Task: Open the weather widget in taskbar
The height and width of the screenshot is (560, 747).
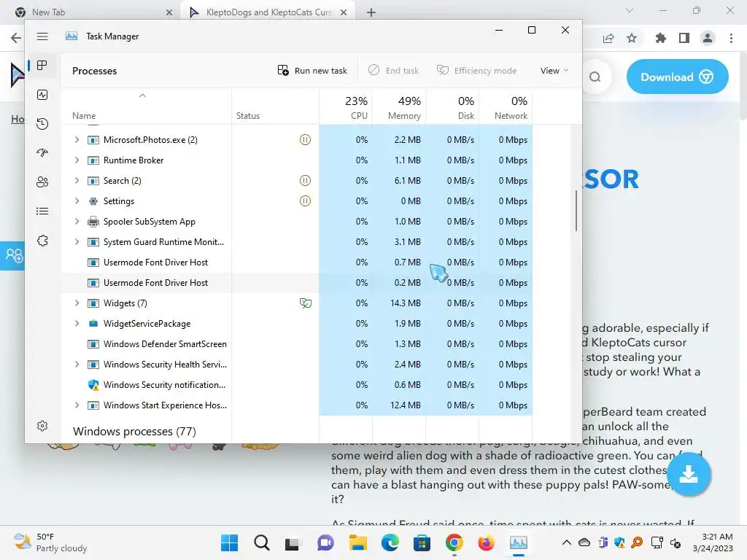Action: (x=50, y=542)
